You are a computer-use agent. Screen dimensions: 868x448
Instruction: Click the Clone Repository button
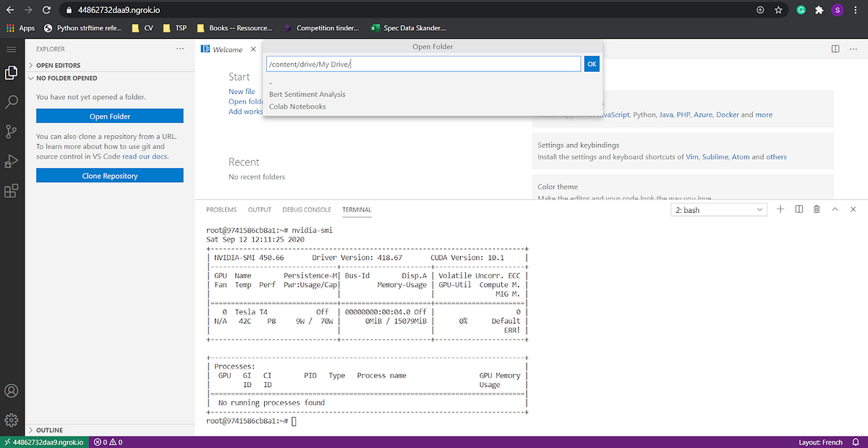click(x=109, y=175)
